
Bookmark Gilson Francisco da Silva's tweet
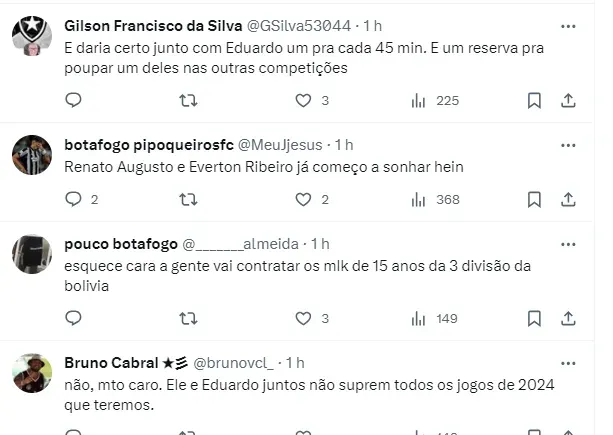click(x=534, y=100)
